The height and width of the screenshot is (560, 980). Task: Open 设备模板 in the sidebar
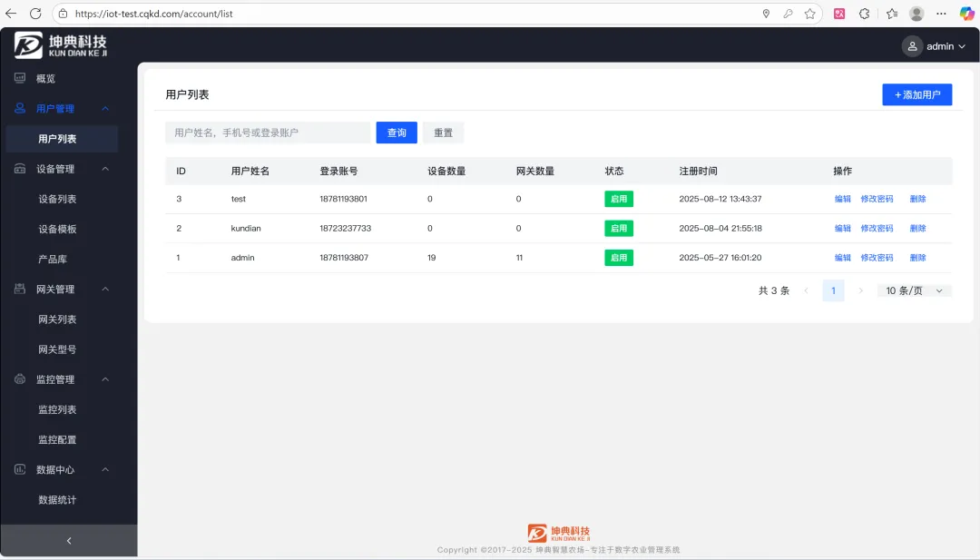point(57,229)
